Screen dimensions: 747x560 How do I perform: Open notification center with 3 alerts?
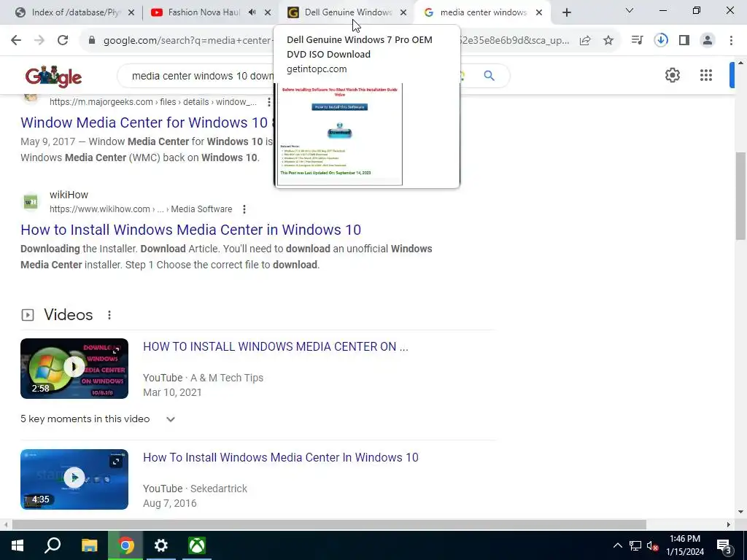pos(724,545)
